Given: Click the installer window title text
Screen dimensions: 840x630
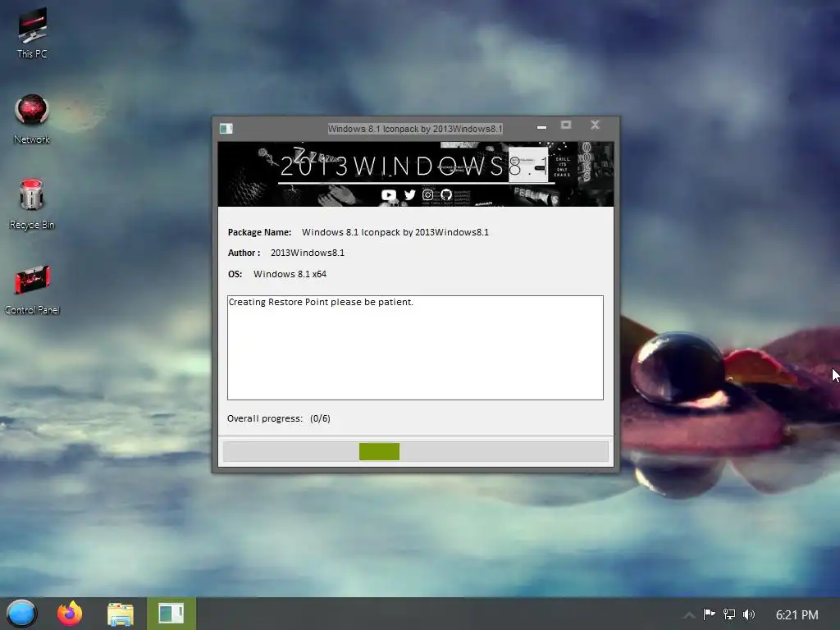Looking at the screenshot, I should point(415,129).
